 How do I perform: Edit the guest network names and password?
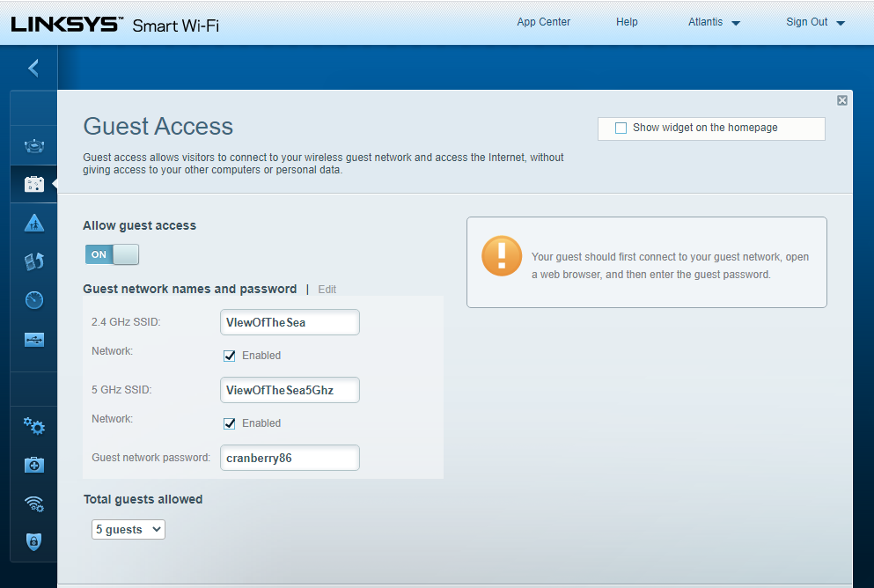(x=327, y=289)
